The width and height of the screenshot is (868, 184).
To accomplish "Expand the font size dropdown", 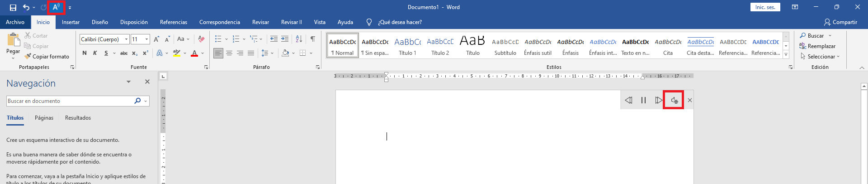I will click(147, 39).
